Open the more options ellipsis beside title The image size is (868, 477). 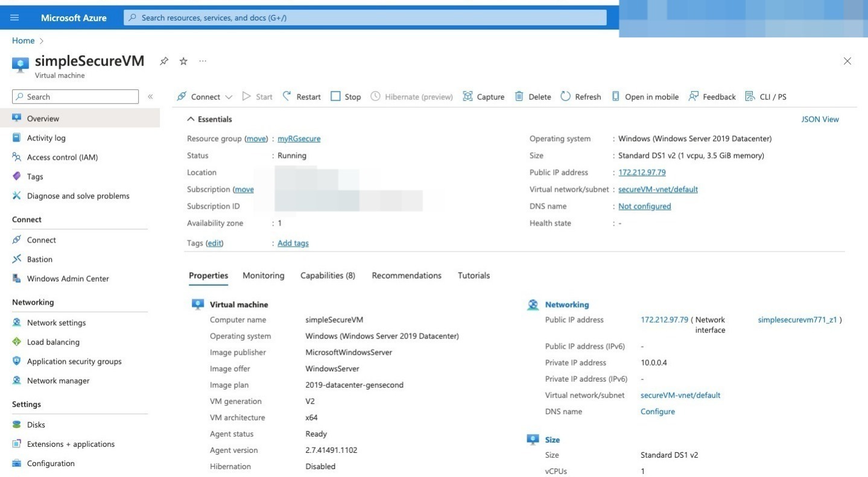(203, 61)
